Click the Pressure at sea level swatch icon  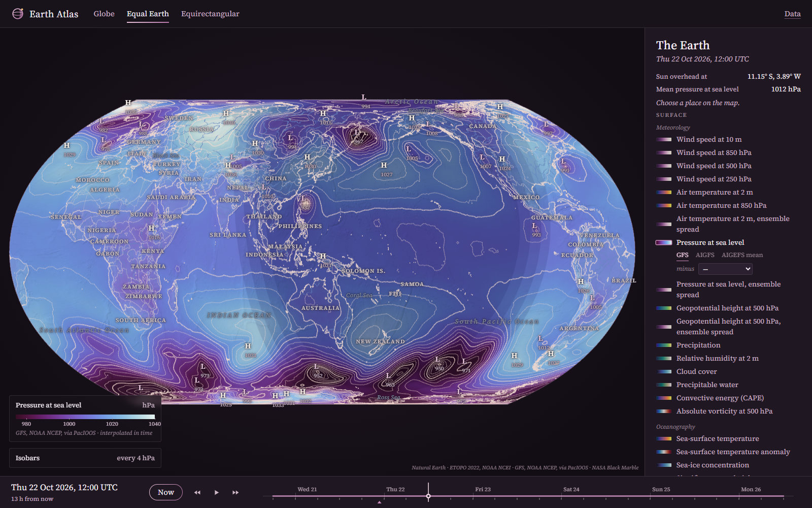(664, 242)
